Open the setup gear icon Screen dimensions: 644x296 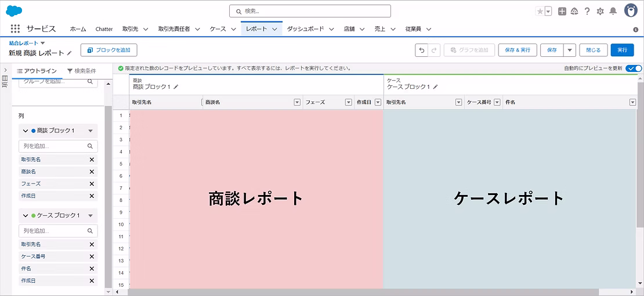[600, 12]
